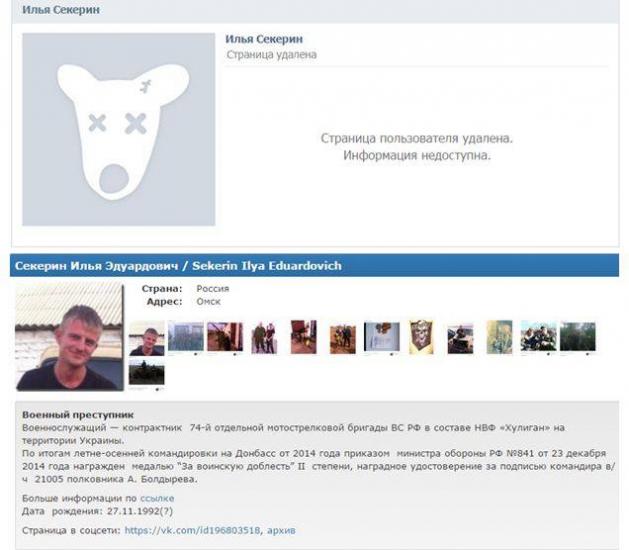
Task: Open the skull emblem patch thumbnail
Action: click(x=421, y=337)
